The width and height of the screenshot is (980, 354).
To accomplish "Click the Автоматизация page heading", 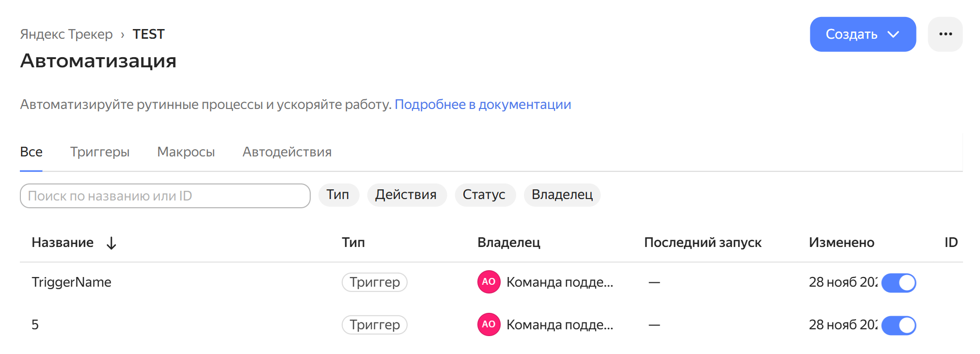I will point(98,61).
